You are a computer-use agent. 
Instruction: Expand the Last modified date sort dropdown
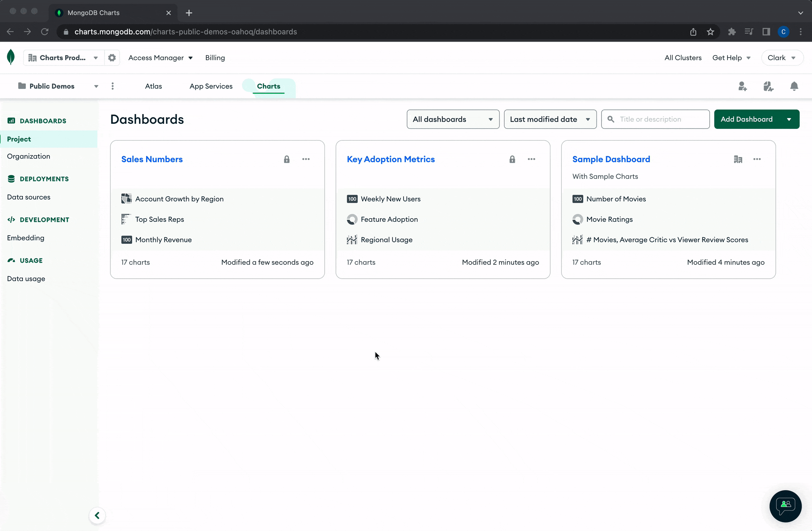pos(549,119)
